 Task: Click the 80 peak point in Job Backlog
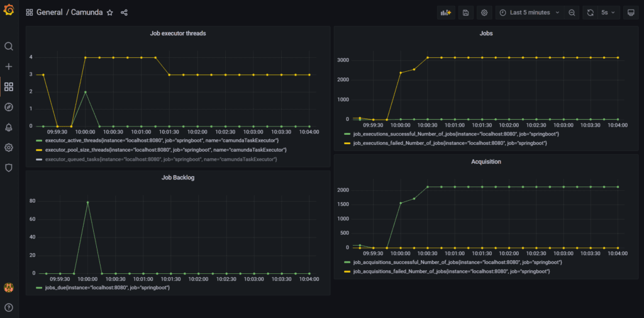tap(88, 202)
